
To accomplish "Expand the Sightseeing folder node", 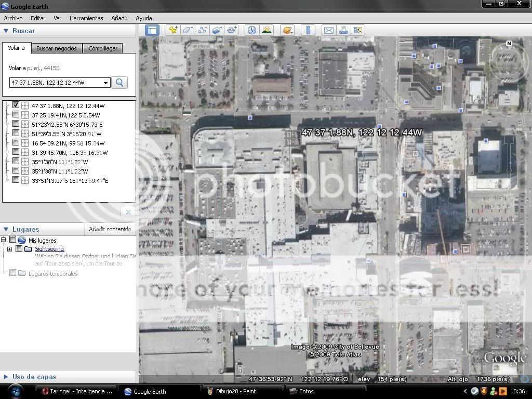I will pyautogui.click(x=9, y=249).
